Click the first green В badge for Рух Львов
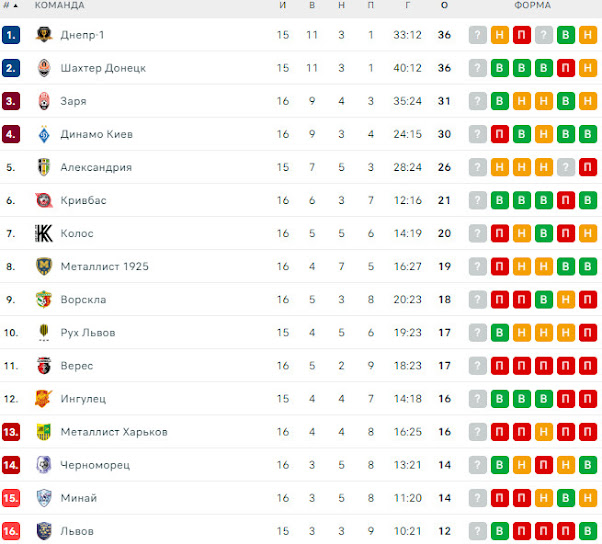 (499, 332)
